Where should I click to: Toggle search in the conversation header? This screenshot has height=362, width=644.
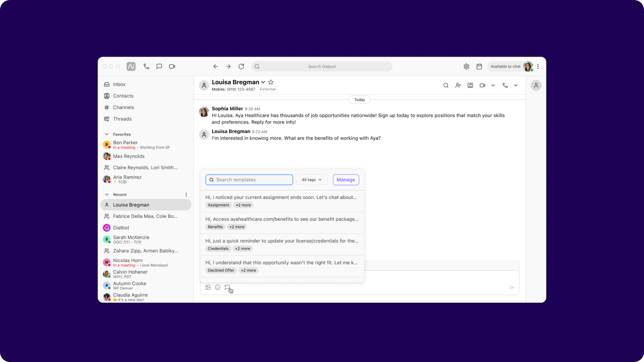(x=446, y=85)
